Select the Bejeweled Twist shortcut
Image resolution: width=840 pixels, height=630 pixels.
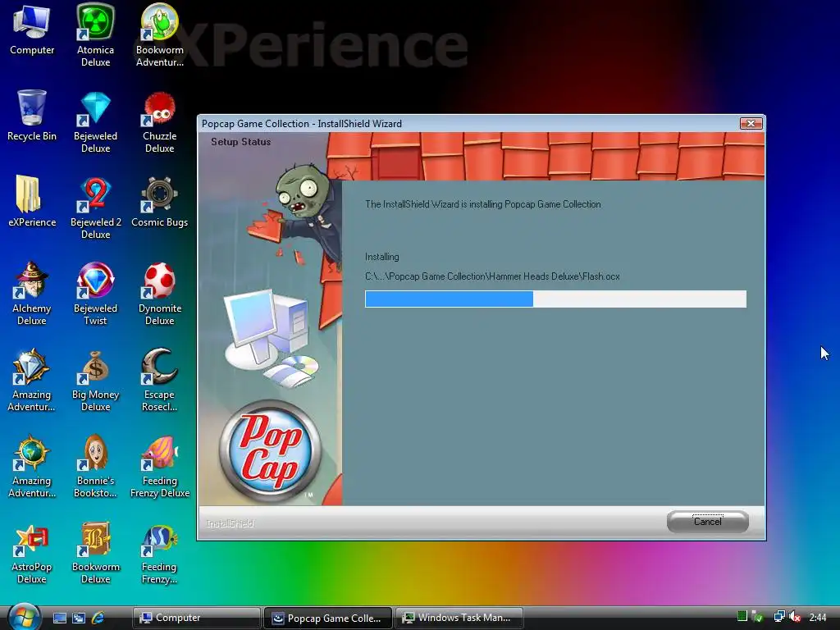pyautogui.click(x=95, y=294)
